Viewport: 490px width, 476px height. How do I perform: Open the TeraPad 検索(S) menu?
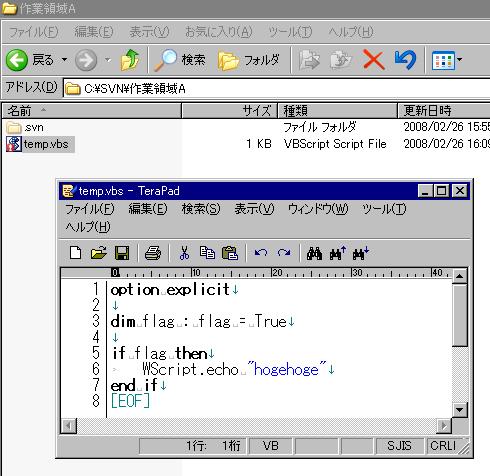201,209
